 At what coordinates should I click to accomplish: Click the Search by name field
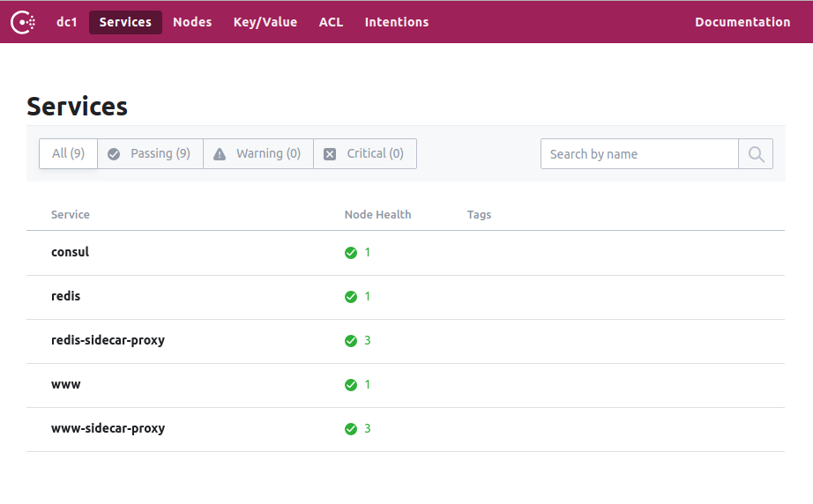(639, 154)
